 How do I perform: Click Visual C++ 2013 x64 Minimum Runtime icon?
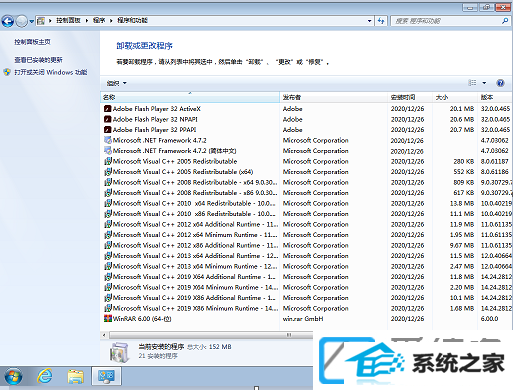coord(107,266)
